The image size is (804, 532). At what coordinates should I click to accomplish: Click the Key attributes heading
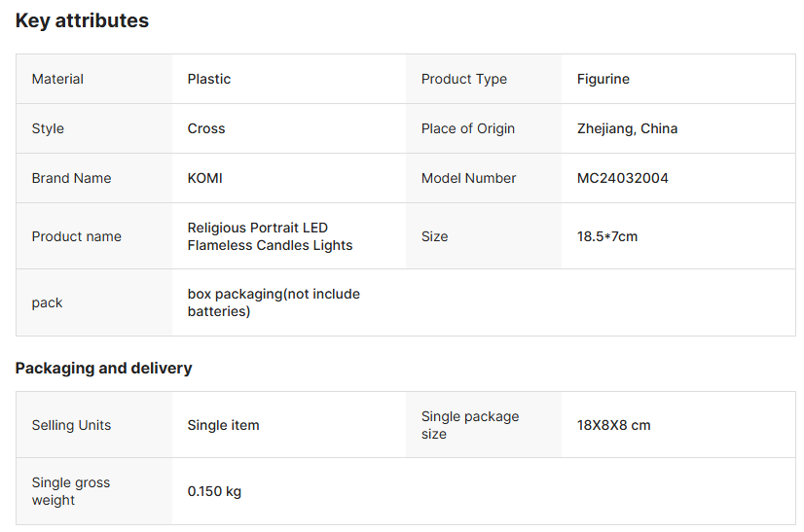click(x=82, y=21)
